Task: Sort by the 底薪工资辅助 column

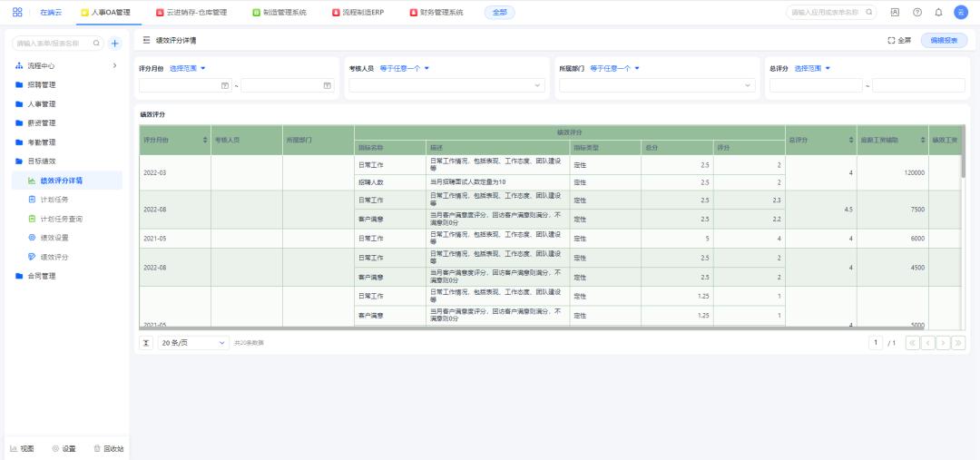Action: 923,140
